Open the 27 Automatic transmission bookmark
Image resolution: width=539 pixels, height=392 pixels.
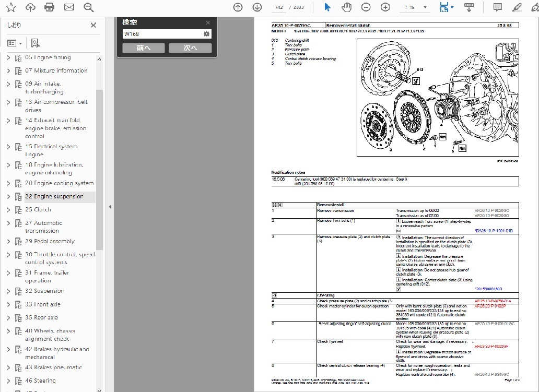coord(43,227)
